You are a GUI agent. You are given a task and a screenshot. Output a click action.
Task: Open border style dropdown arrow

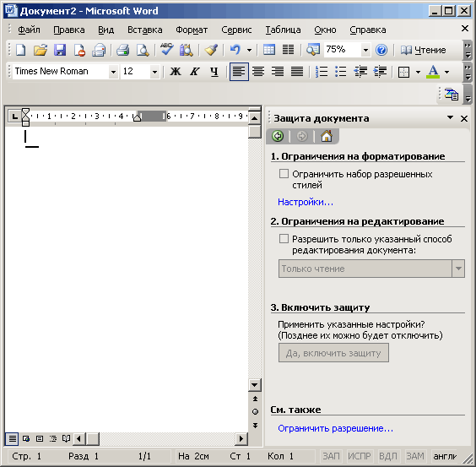click(x=418, y=73)
